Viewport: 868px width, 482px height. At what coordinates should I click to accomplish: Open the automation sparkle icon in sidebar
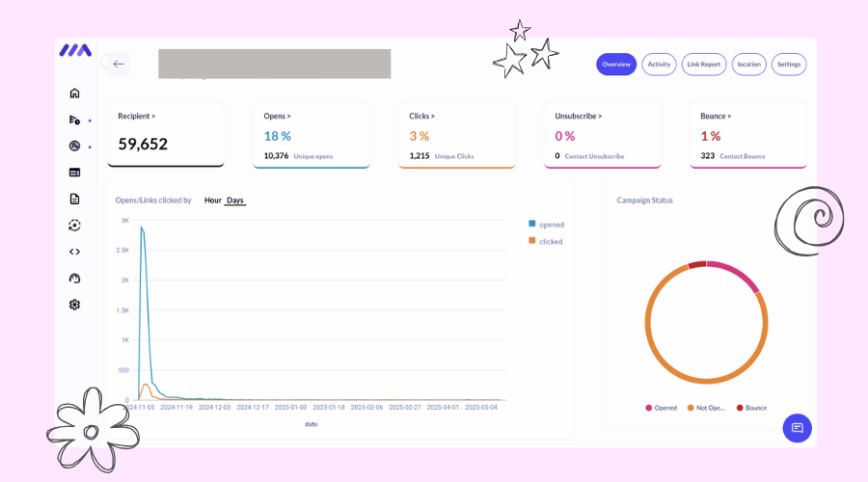(x=74, y=226)
